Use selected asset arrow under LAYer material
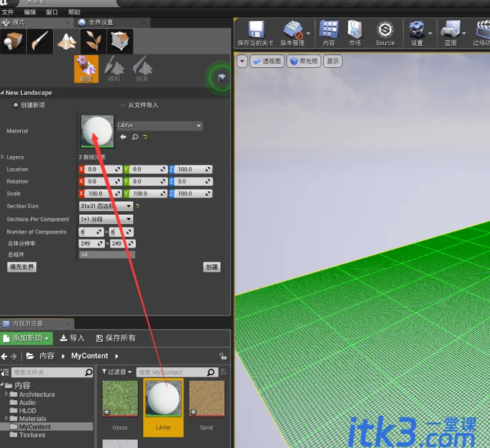The height and width of the screenshot is (448, 490). coord(123,137)
